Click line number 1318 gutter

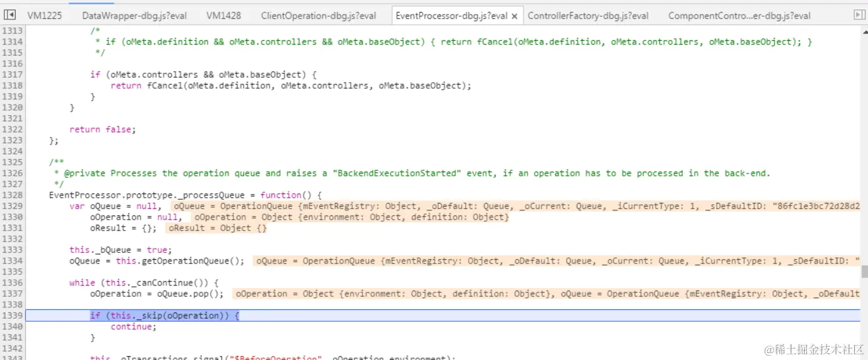coord(13,85)
